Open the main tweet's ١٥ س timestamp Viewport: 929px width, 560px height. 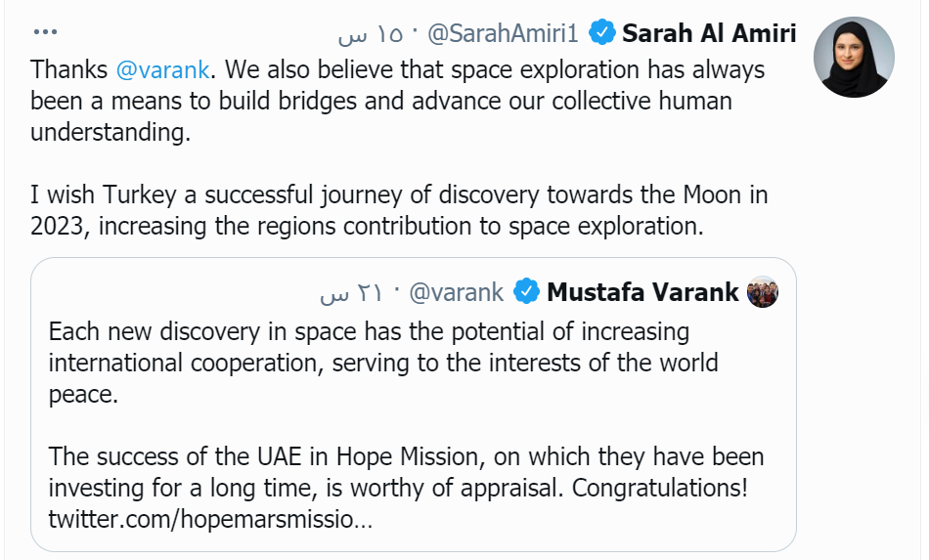pos(371,34)
